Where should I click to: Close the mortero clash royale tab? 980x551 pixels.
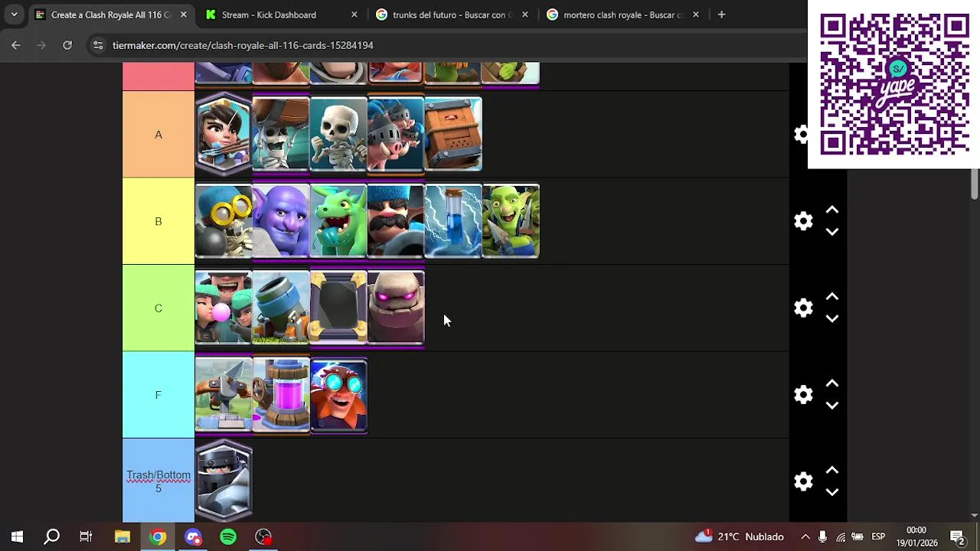[x=695, y=15]
